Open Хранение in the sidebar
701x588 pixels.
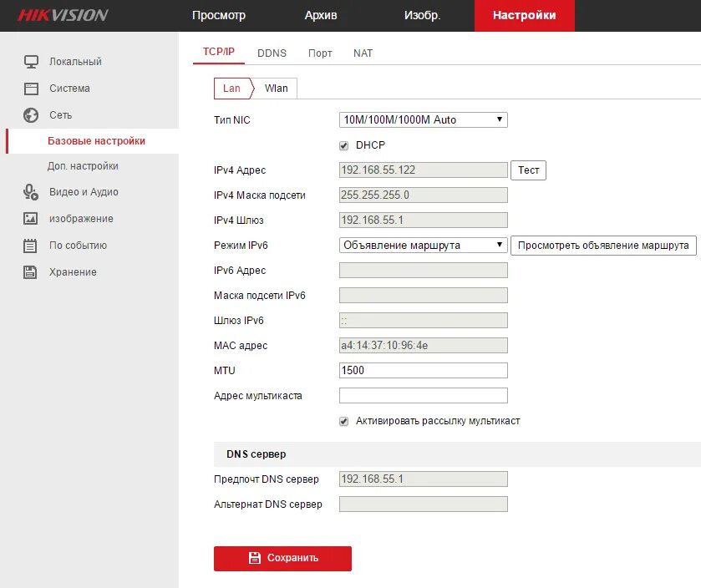[x=73, y=272]
